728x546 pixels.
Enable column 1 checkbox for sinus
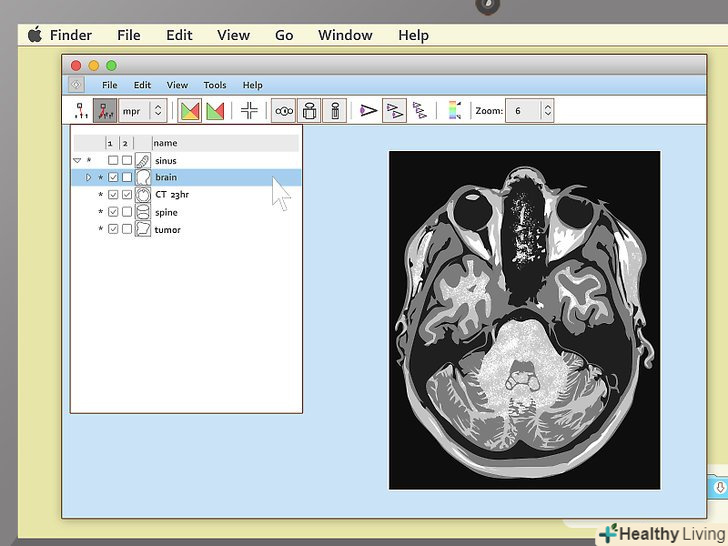click(113, 161)
